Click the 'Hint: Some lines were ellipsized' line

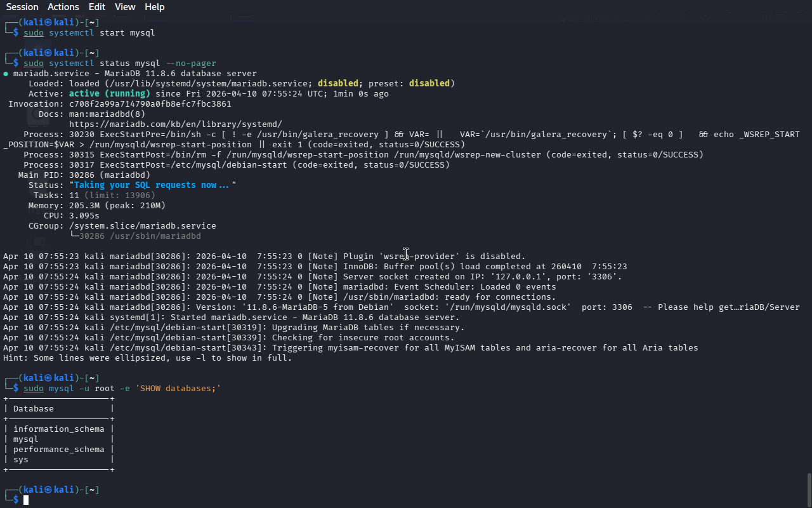[x=147, y=358]
